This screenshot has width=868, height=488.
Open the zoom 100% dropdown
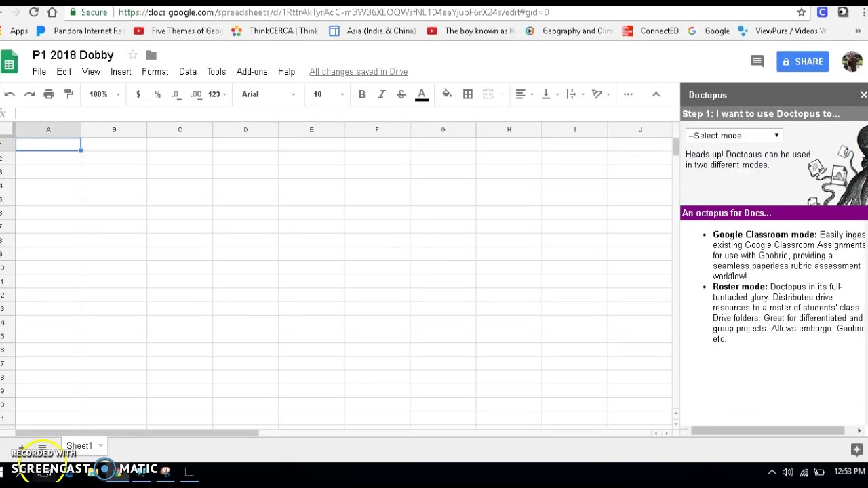(104, 94)
